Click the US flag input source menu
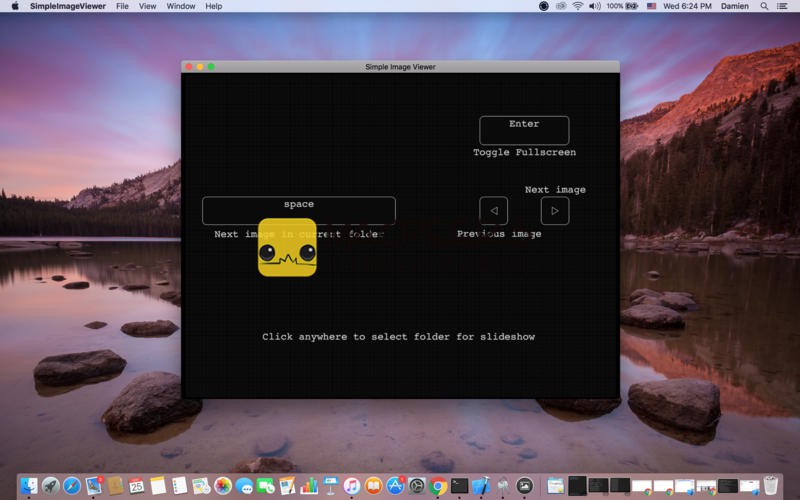The width and height of the screenshot is (800, 500). point(652,6)
